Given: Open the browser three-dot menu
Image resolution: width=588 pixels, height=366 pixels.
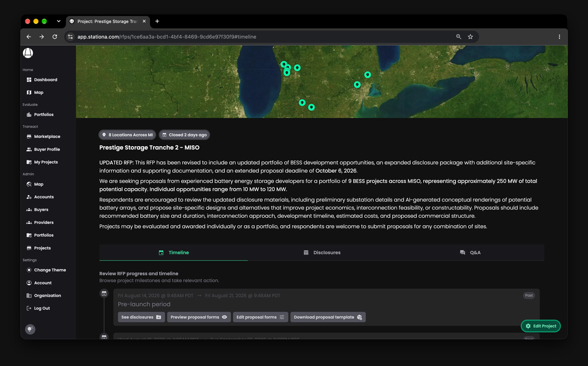Looking at the screenshot, I should click(559, 37).
